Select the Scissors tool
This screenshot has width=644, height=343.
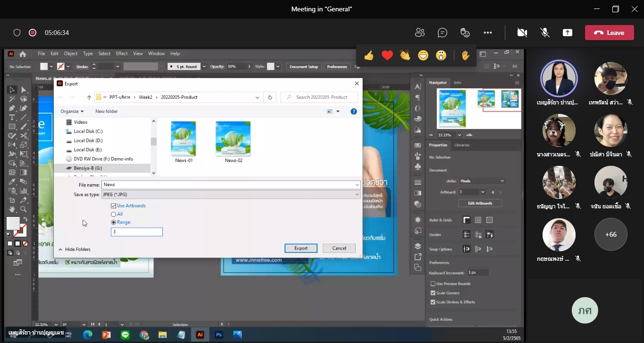(x=24, y=136)
